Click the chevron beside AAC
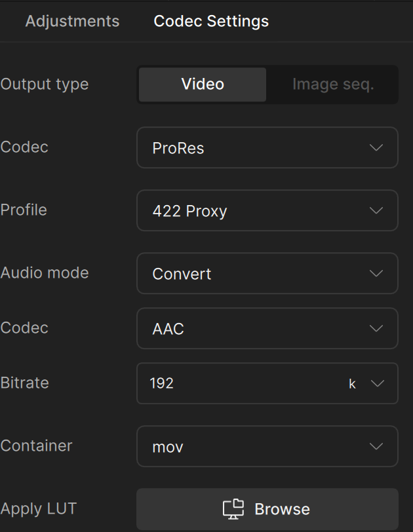The image size is (413, 532). [376, 328]
